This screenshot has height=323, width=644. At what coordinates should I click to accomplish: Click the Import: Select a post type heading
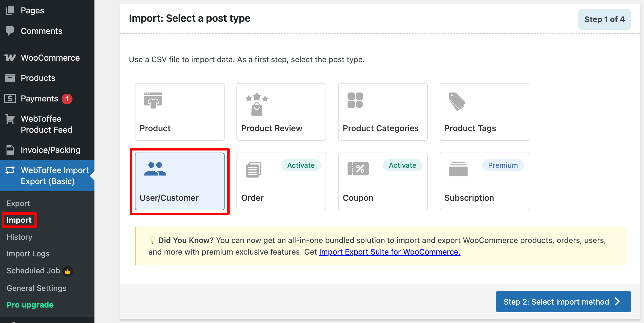click(x=190, y=18)
